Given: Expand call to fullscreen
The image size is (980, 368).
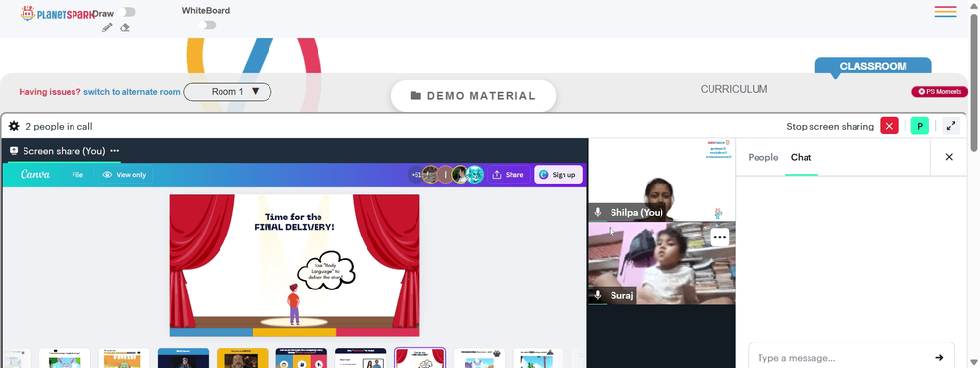Looking at the screenshot, I should point(951,126).
